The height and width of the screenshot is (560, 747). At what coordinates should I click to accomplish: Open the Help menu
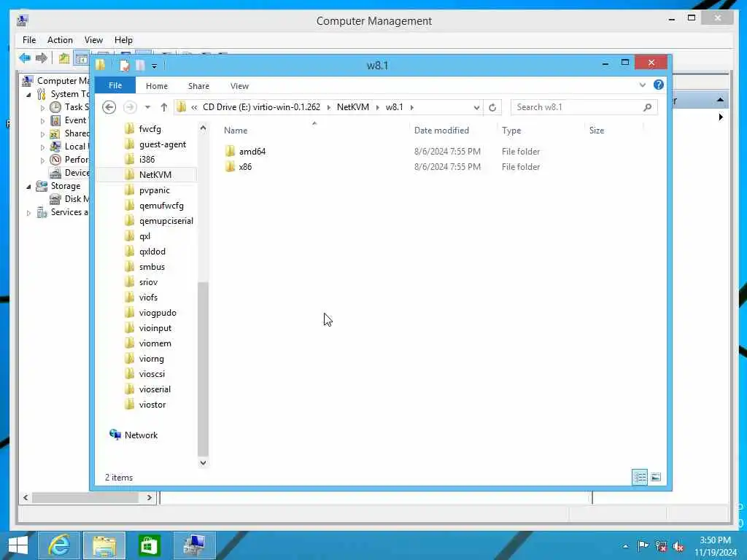123,40
